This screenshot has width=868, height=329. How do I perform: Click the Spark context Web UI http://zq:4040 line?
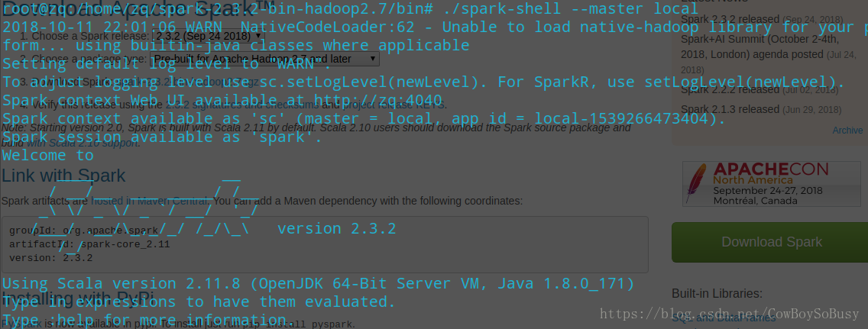point(222,100)
